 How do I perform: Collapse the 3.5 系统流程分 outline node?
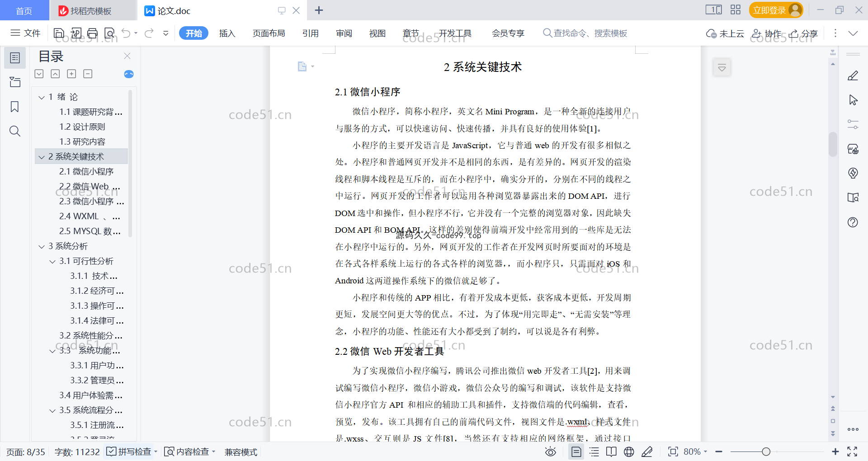point(52,410)
